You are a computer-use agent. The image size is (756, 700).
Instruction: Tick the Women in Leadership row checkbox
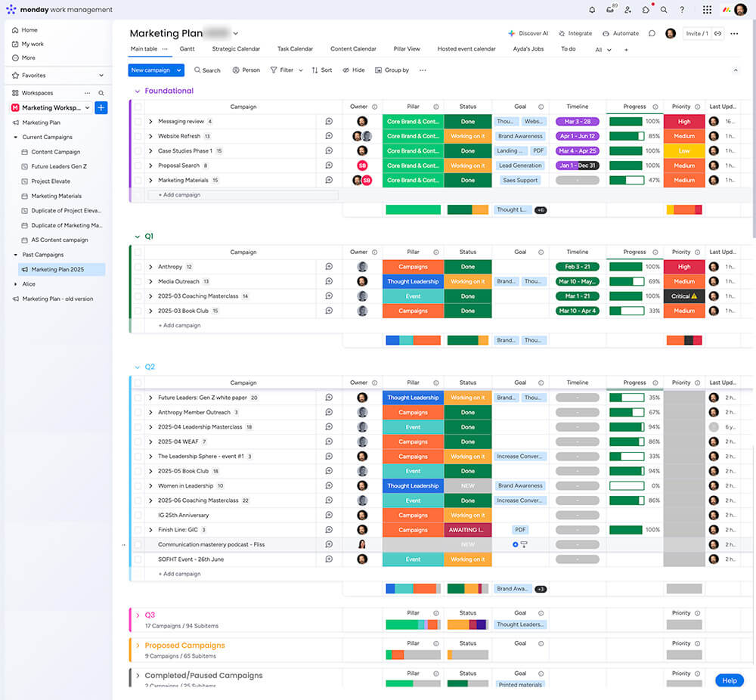pyautogui.click(x=138, y=486)
